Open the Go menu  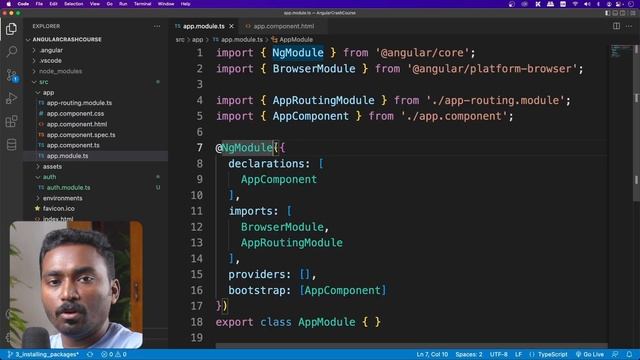[109, 4]
